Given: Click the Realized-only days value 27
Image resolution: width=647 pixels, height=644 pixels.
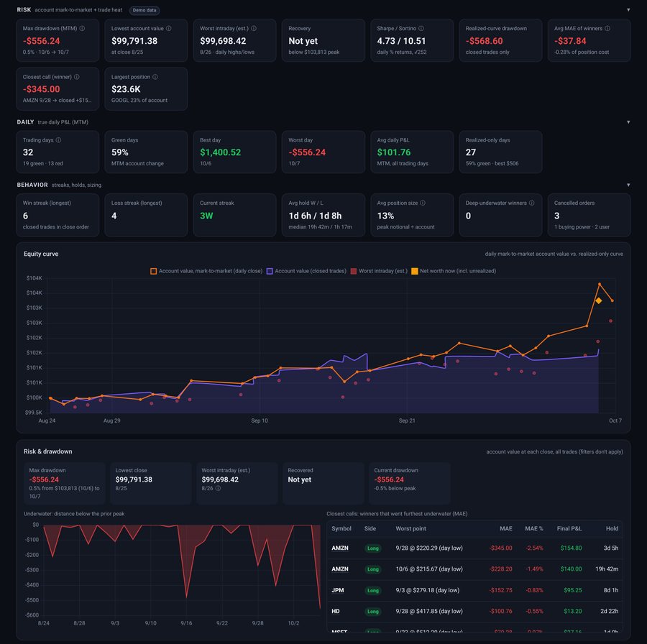Looking at the screenshot, I should [470, 152].
